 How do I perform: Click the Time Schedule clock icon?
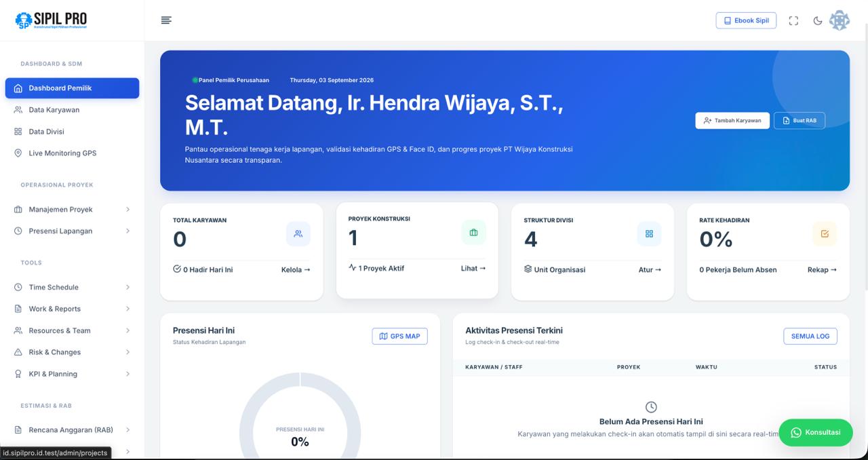pos(18,288)
